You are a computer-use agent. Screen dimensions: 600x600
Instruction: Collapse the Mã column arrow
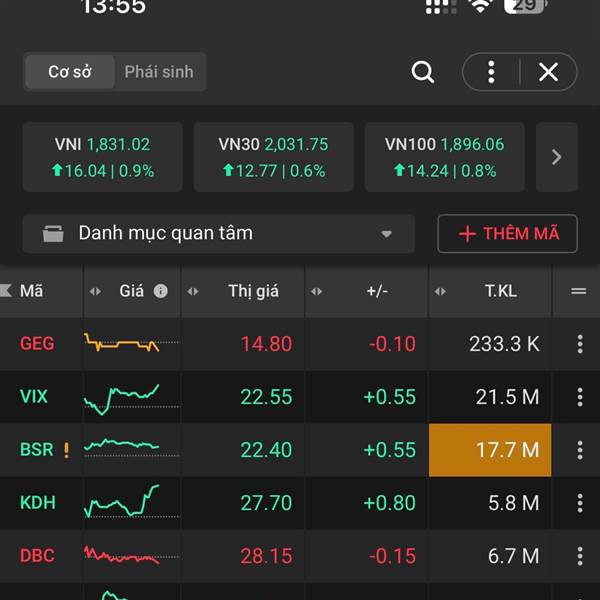(x=6, y=291)
